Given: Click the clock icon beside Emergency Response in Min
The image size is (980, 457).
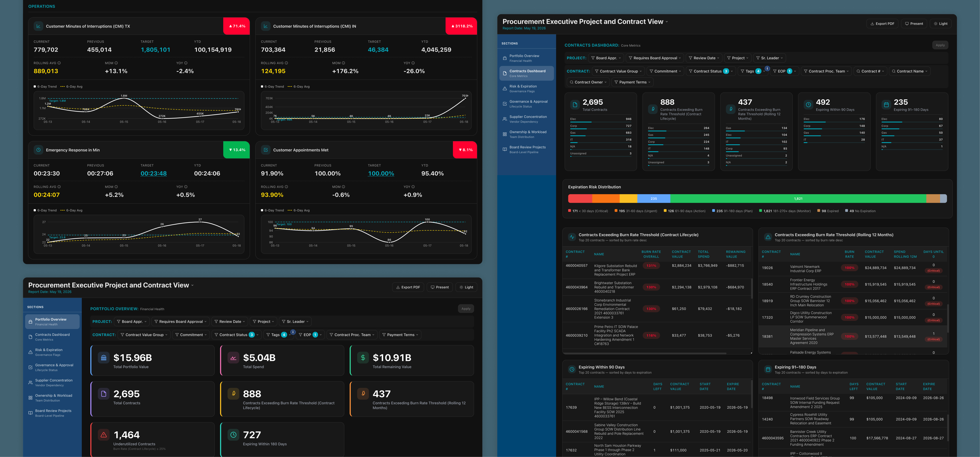Looking at the screenshot, I should [x=38, y=150].
